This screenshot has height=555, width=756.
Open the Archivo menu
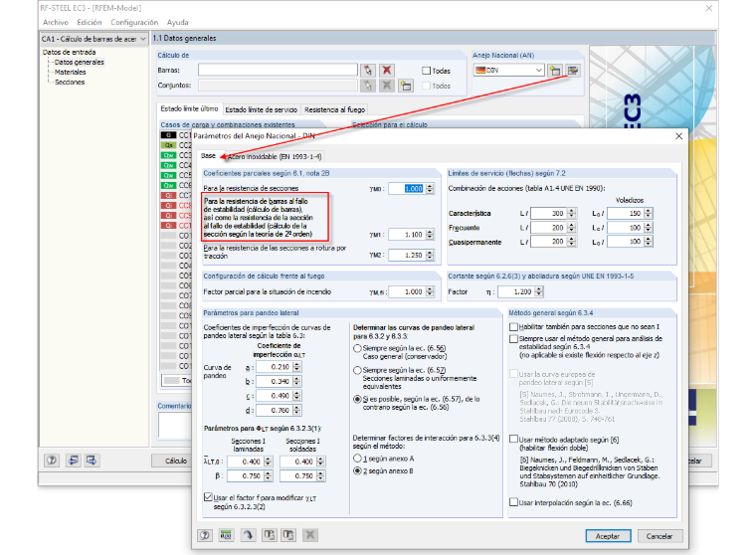pos(56,22)
